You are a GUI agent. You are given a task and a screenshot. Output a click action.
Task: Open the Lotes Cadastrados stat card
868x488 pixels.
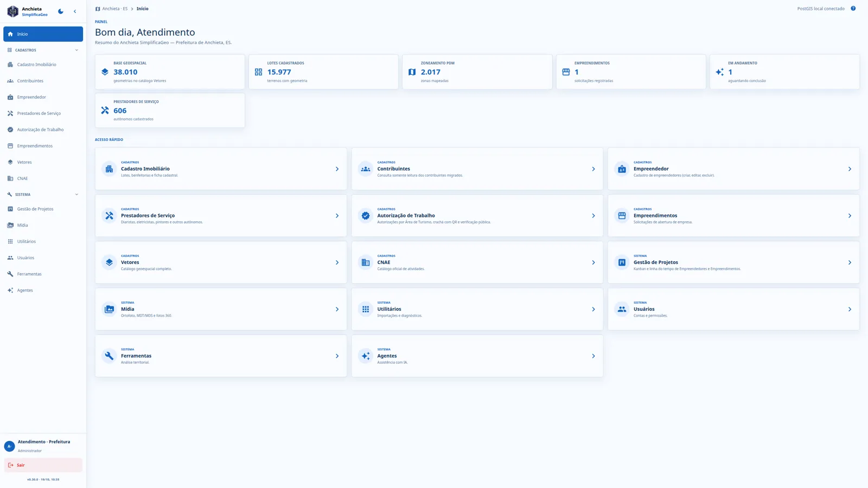pos(323,72)
